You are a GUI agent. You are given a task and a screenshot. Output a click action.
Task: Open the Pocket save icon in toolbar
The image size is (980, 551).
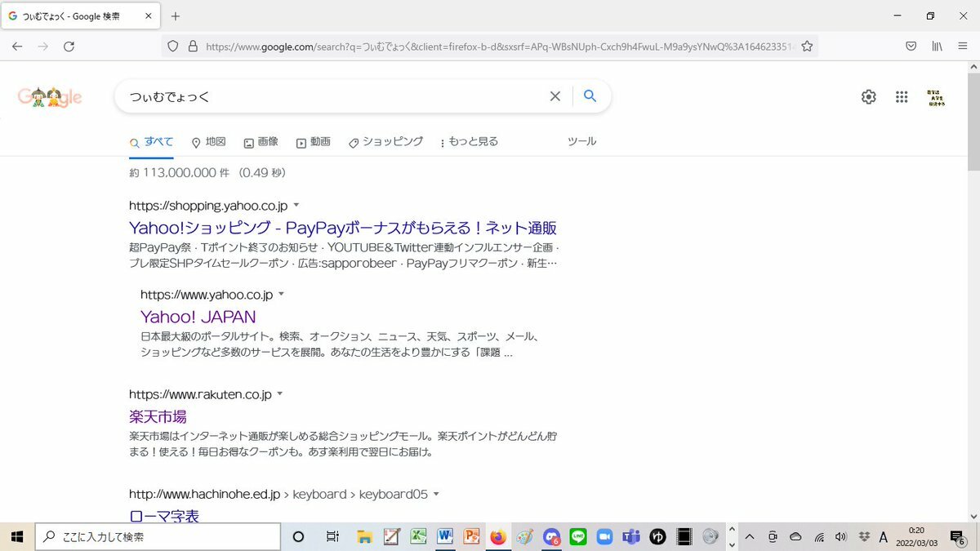point(911,47)
